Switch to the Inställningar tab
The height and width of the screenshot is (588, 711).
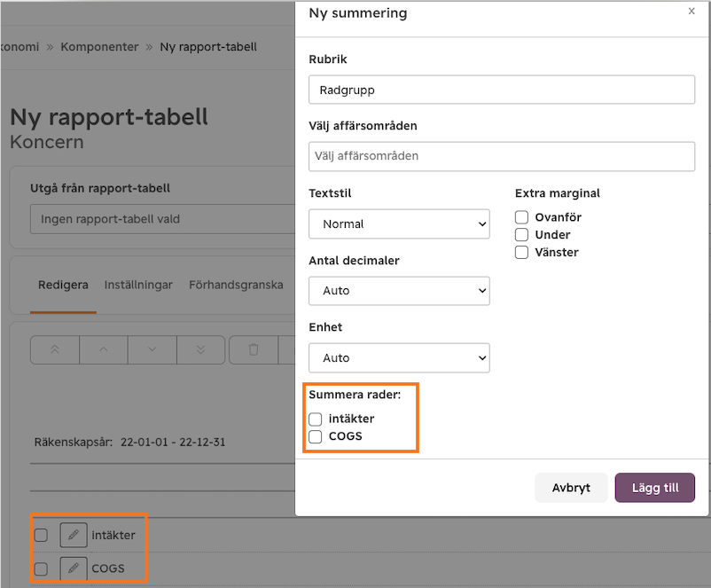click(x=138, y=285)
